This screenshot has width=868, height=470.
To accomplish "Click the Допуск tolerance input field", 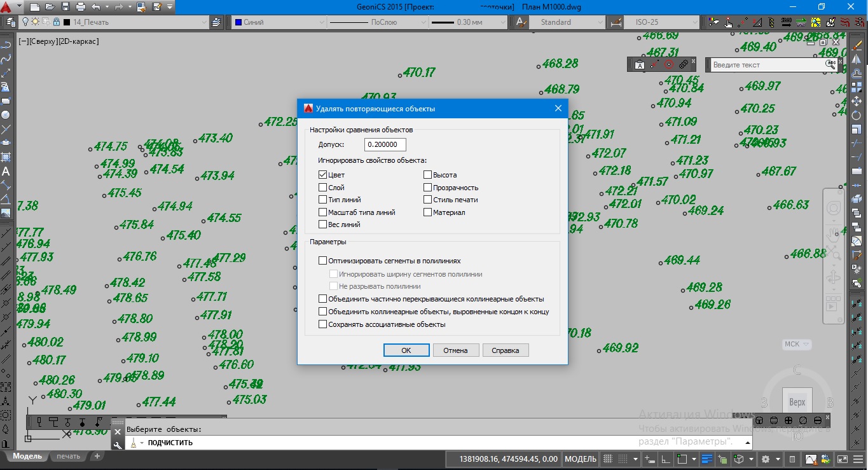I will point(385,144).
